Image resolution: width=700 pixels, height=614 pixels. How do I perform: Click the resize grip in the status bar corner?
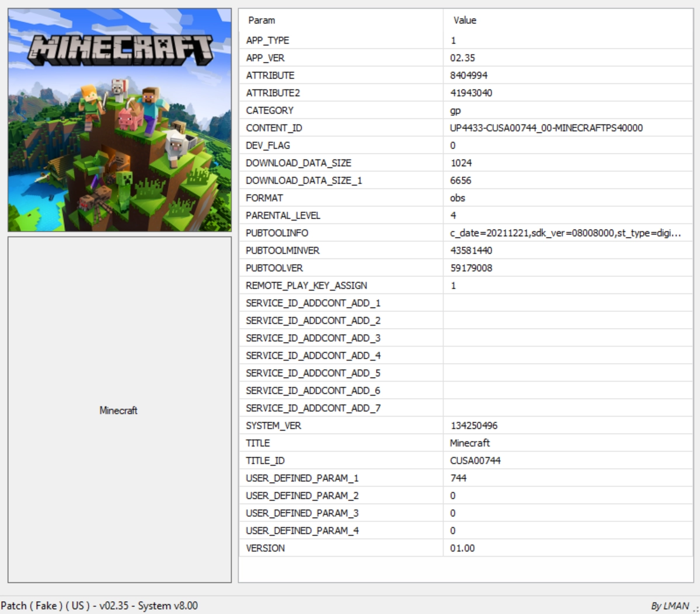point(695,609)
